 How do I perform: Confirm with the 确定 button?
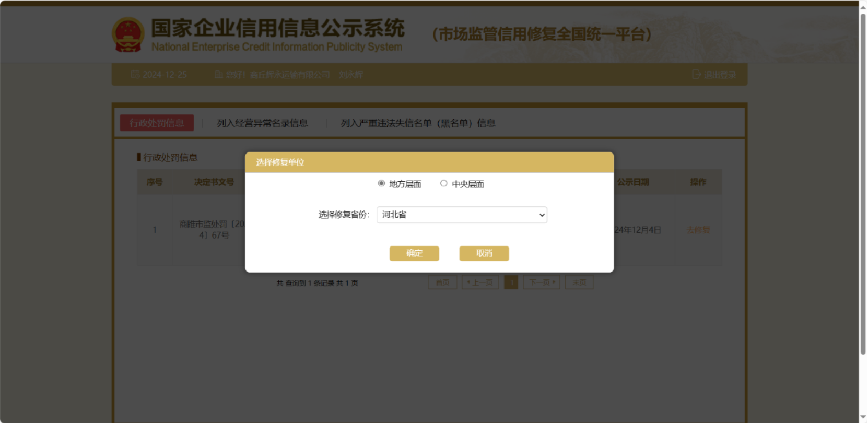point(414,253)
